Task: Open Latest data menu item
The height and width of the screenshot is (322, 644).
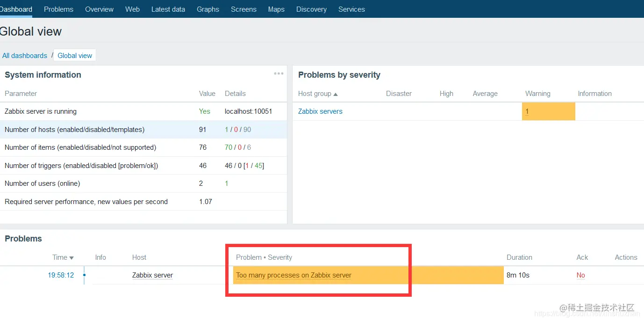Action: pyautogui.click(x=168, y=9)
